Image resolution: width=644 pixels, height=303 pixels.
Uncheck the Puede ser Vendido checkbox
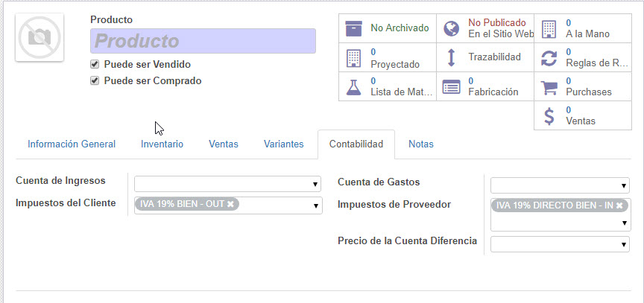[95, 64]
